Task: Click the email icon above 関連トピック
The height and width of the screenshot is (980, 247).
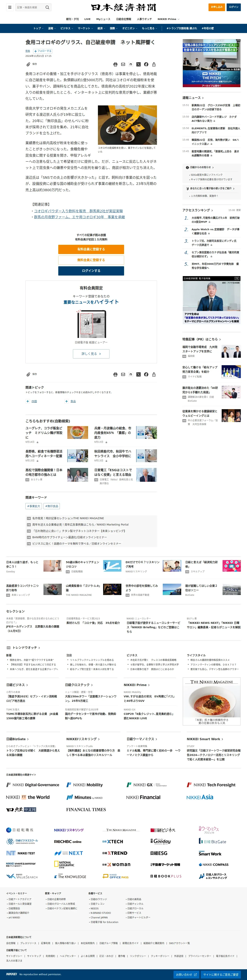Action: point(123,375)
